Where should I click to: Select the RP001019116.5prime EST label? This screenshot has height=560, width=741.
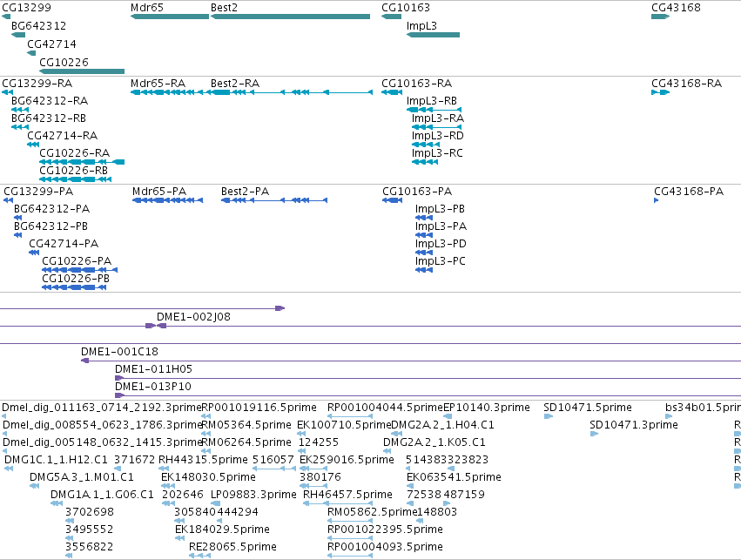click(259, 408)
